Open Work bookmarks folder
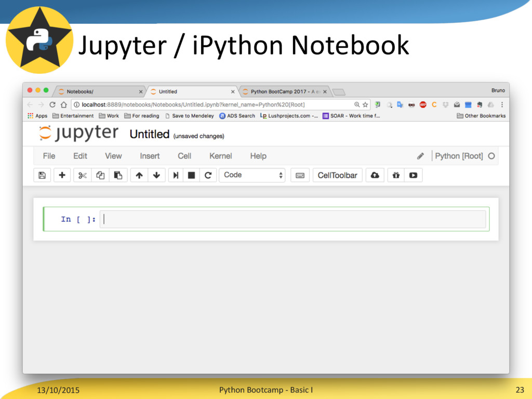Screen dimensions: 532x399 pyautogui.click(x=109, y=116)
